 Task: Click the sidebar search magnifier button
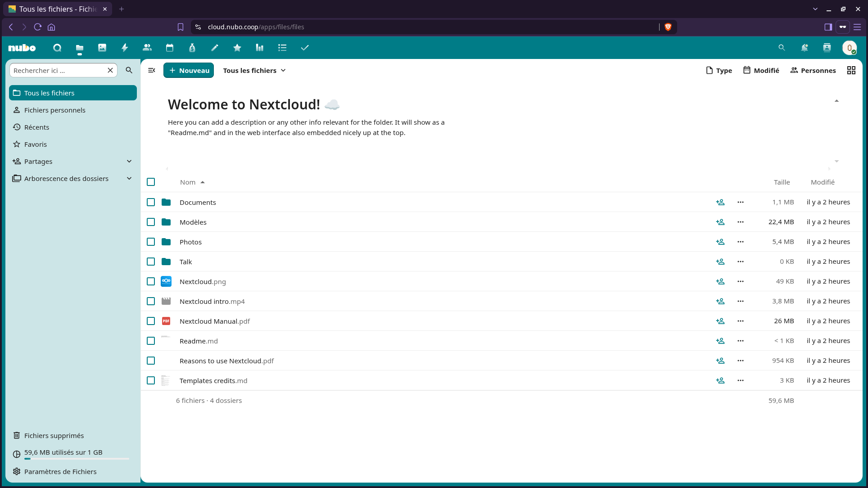[129, 70]
